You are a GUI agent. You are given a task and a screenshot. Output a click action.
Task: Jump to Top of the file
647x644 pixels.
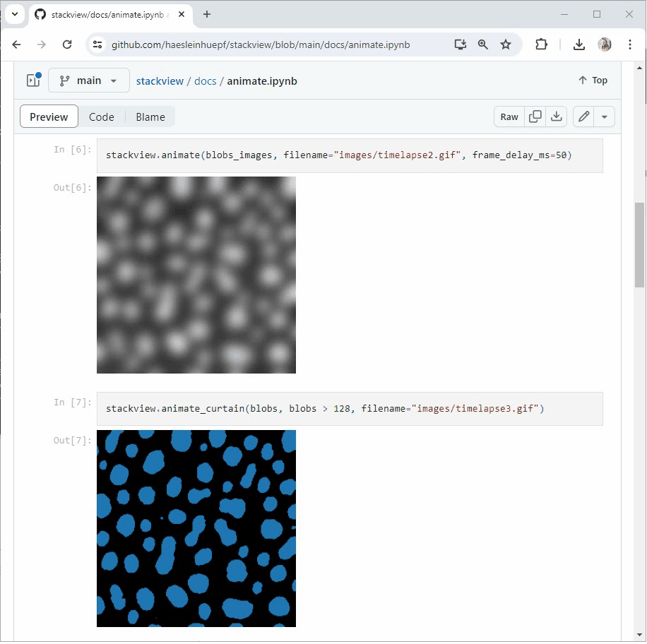(x=593, y=80)
